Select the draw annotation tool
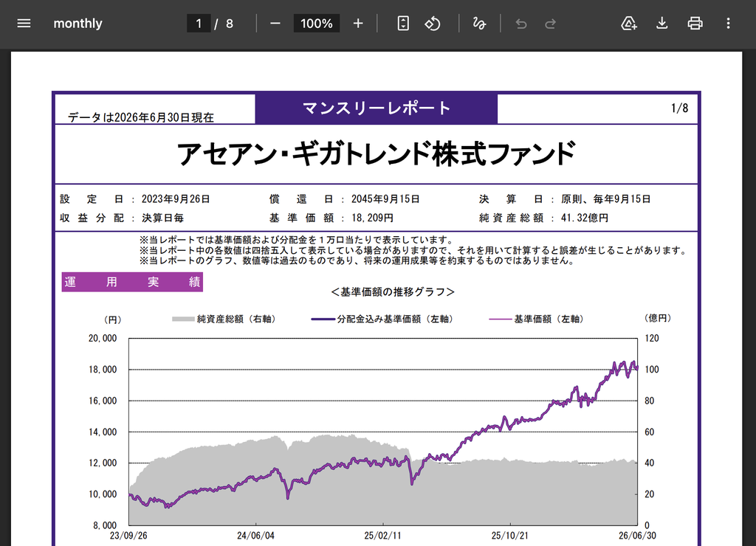 pos(479,23)
